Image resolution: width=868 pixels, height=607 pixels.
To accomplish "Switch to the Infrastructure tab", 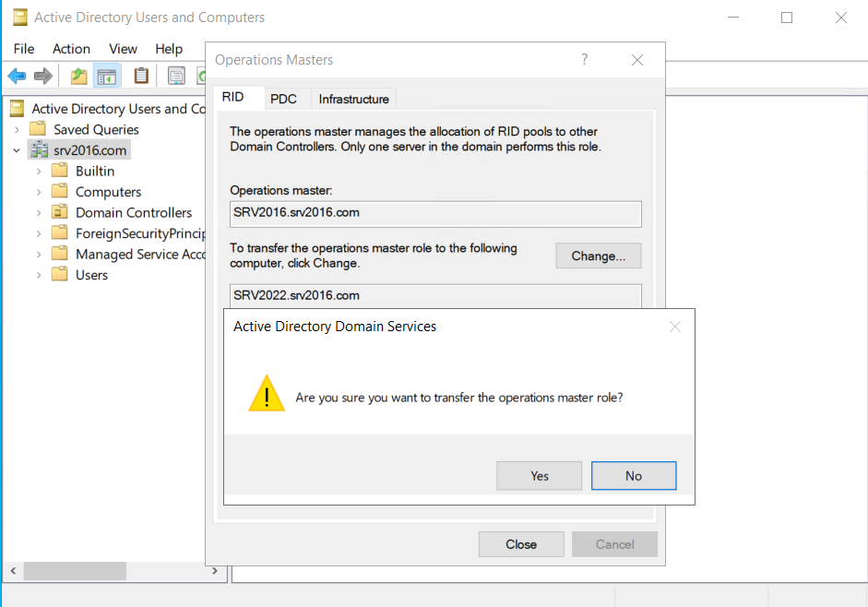I will point(353,99).
